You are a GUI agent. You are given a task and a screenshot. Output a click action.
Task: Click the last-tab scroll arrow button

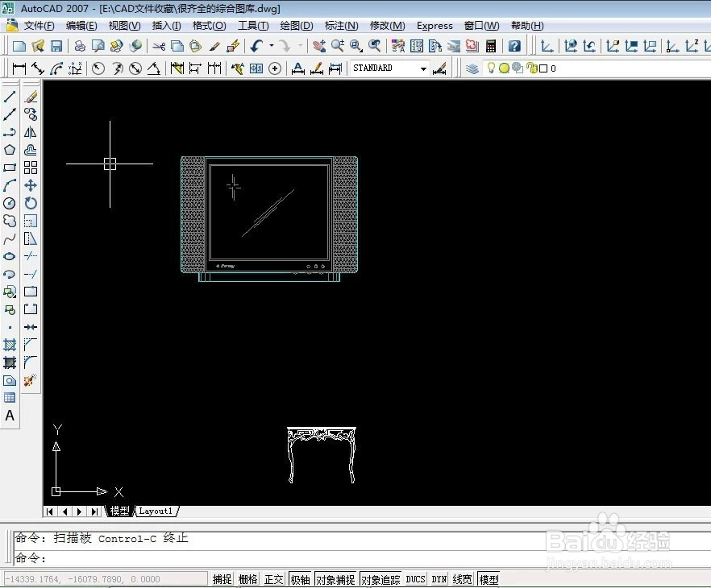pyautogui.click(x=94, y=511)
